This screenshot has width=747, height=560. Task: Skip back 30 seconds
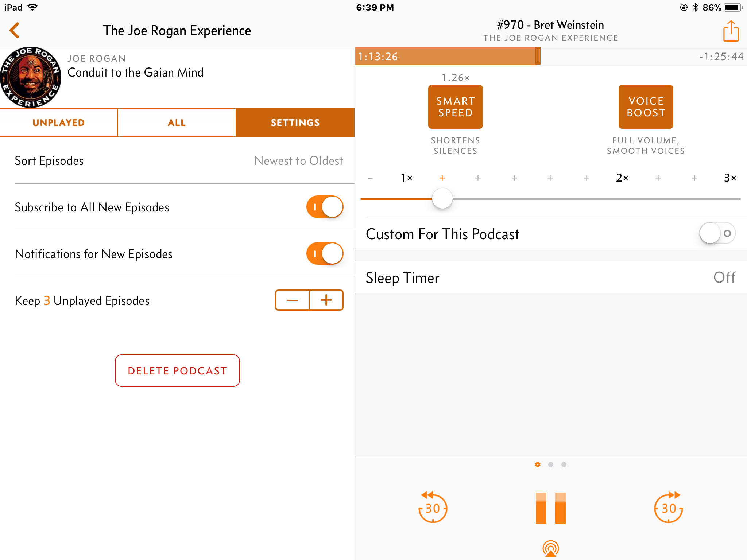tap(433, 507)
